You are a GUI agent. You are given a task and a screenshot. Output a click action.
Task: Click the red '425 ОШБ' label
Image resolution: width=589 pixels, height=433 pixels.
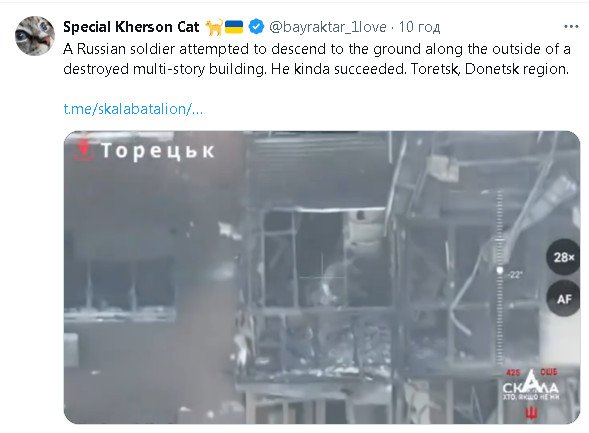[532, 372]
